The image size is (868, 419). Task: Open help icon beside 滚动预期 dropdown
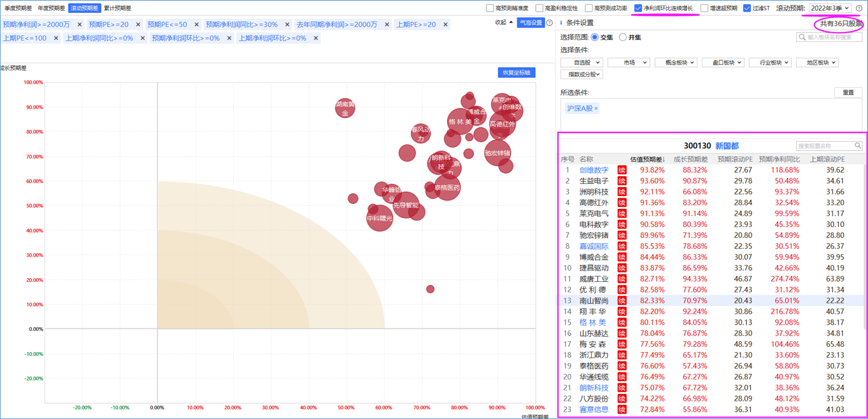(859, 8)
